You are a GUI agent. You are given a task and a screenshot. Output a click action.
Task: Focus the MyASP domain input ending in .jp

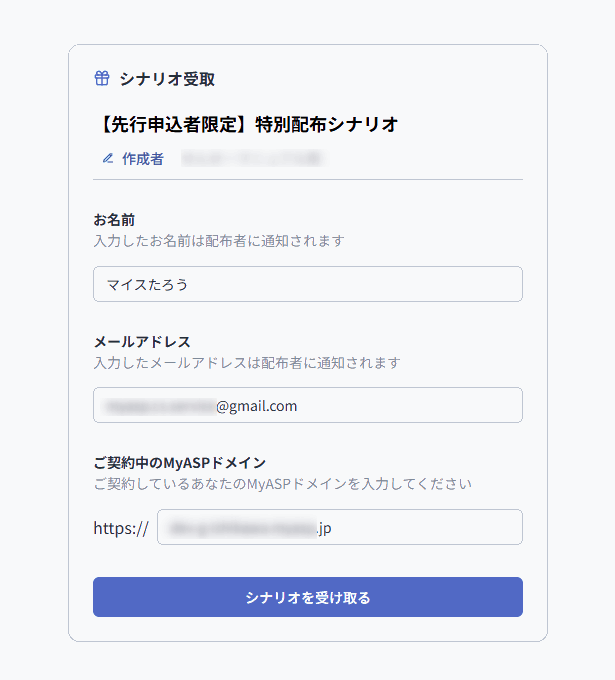(x=420, y=527)
